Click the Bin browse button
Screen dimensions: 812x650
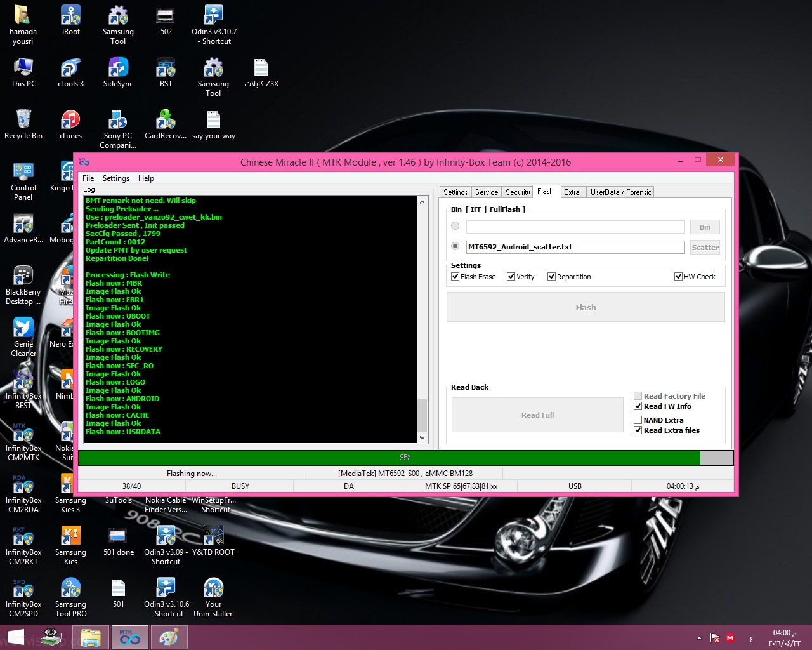coord(705,227)
